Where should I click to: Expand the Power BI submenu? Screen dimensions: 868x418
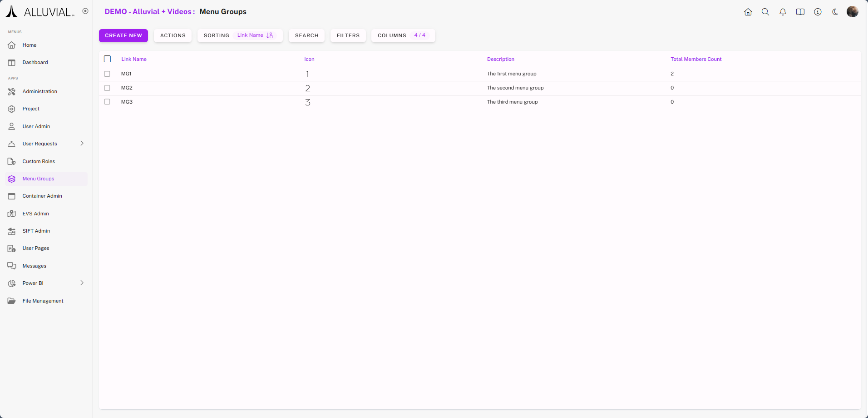coord(82,283)
